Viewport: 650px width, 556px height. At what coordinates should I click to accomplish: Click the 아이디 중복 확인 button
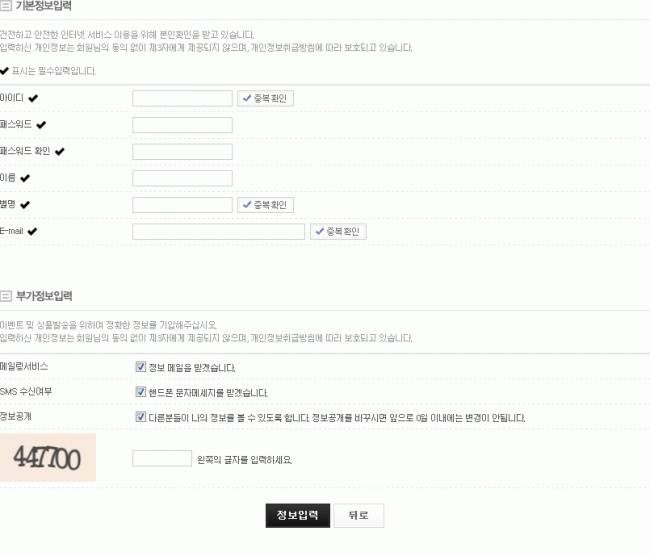pos(265,98)
